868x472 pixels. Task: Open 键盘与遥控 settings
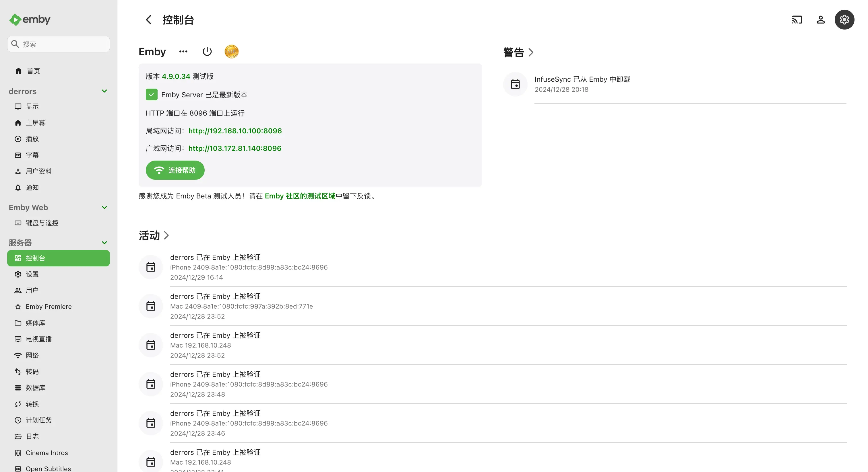coord(58,223)
